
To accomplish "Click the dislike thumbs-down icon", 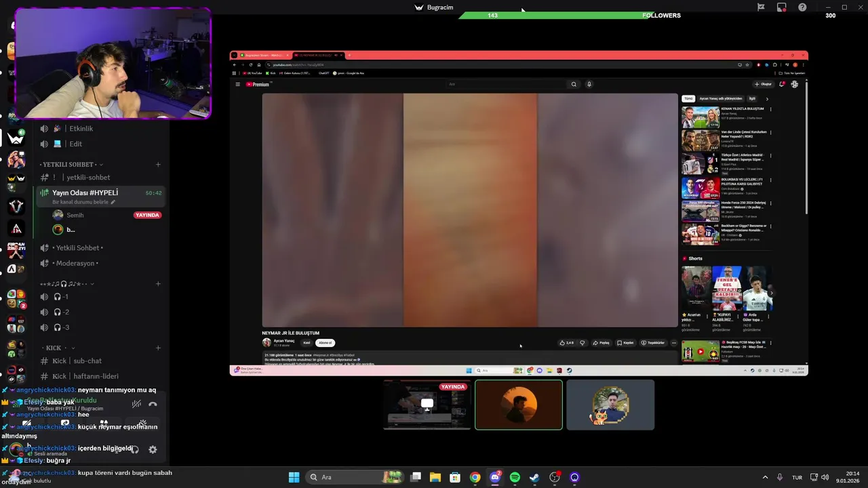I will point(582,343).
